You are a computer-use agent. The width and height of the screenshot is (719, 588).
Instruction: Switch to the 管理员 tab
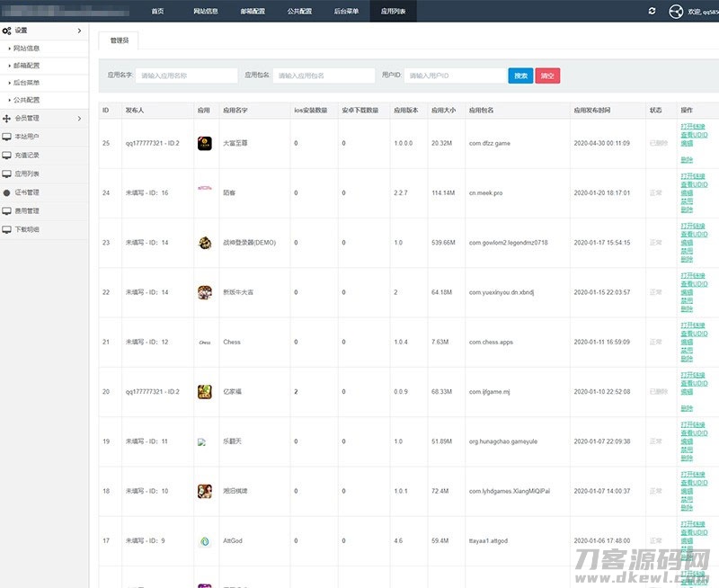pyautogui.click(x=119, y=40)
